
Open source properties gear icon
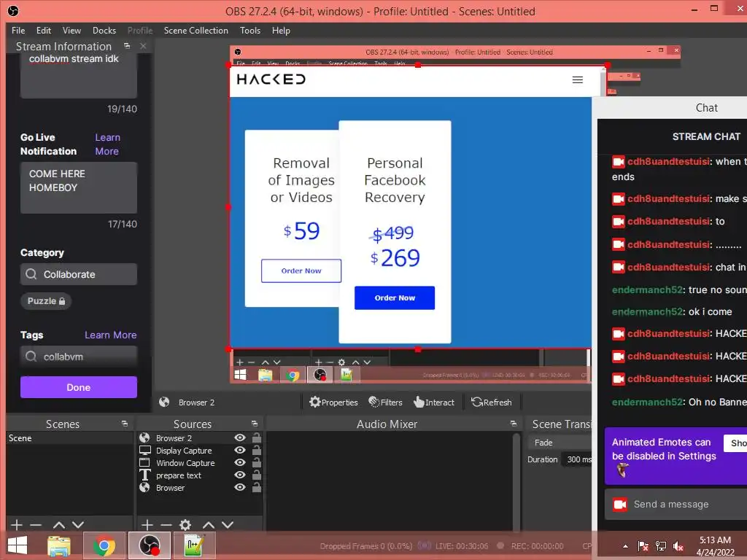(185, 525)
